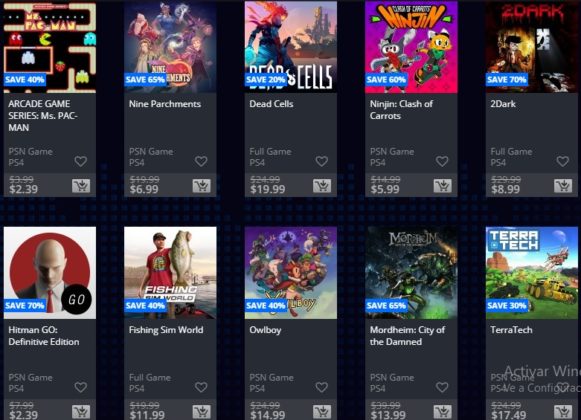The width and height of the screenshot is (581, 420).
Task: Open the Dead Cells cover art
Action: click(291, 47)
